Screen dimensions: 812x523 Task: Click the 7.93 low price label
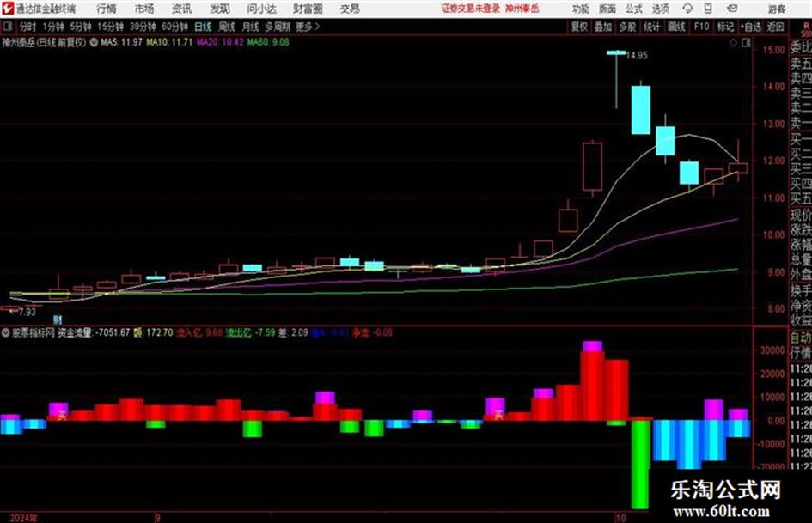tap(27, 313)
